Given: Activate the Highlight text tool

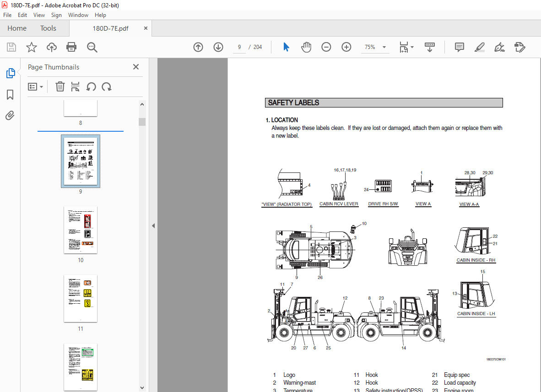Looking at the screenshot, I should [479, 47].
